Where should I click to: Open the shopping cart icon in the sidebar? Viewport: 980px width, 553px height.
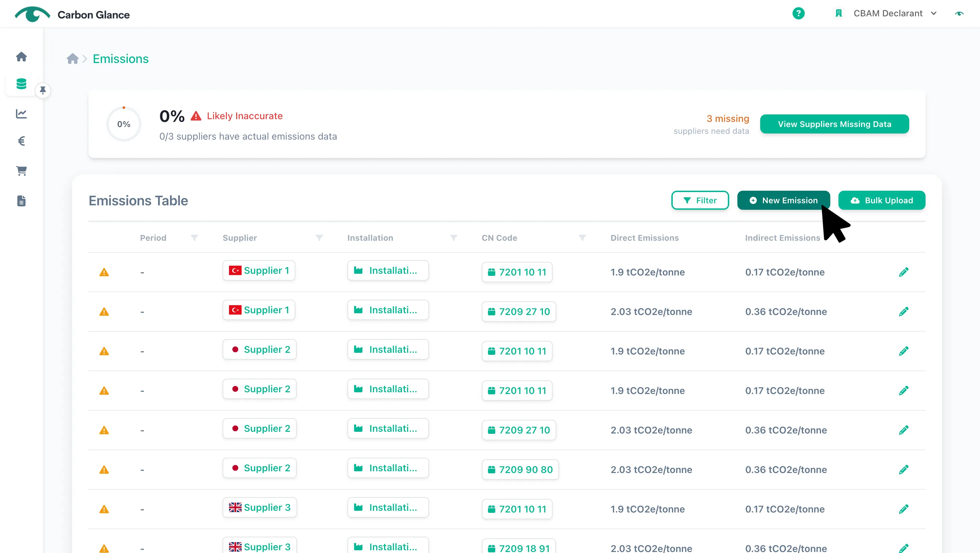coord(21,171)
